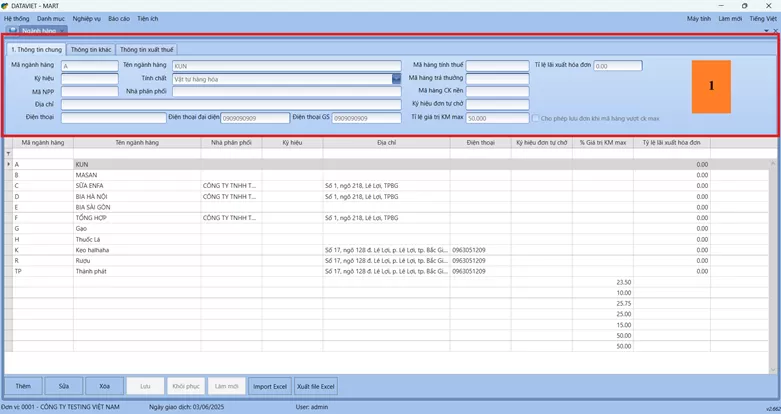781x414 pixels.
Task: Click Xuất file Excel button
Action: point(316,386)
